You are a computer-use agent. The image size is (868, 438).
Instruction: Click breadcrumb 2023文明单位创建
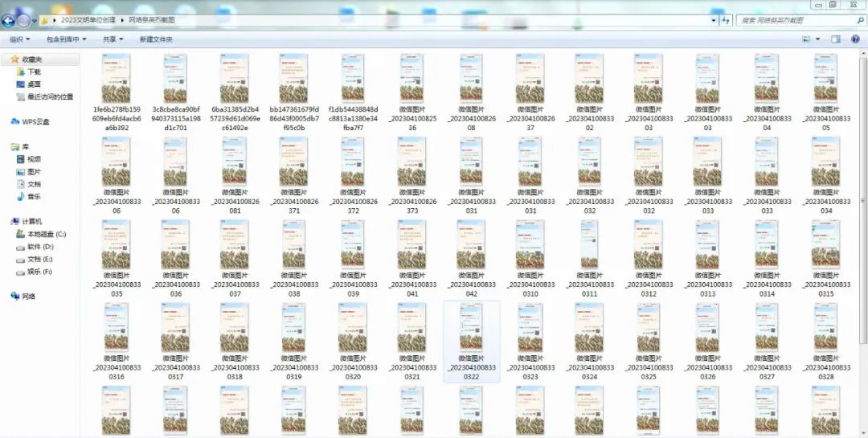88,20
